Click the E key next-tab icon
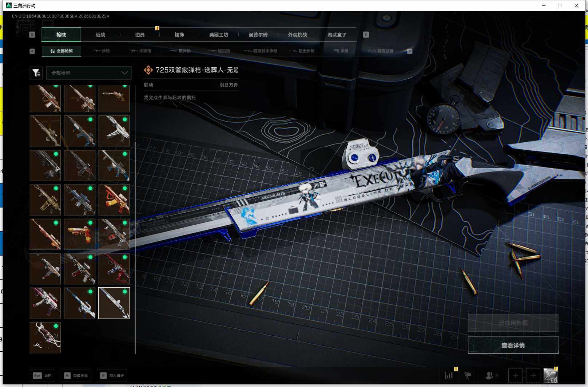Screen dimensions: 588x387 [x=366, y=35]
